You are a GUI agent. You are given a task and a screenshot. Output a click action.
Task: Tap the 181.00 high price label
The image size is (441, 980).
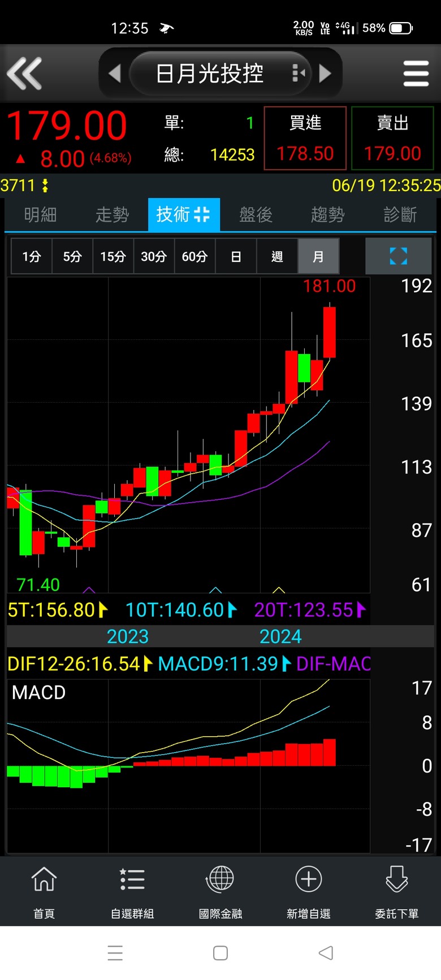click(x=329, y=286)
